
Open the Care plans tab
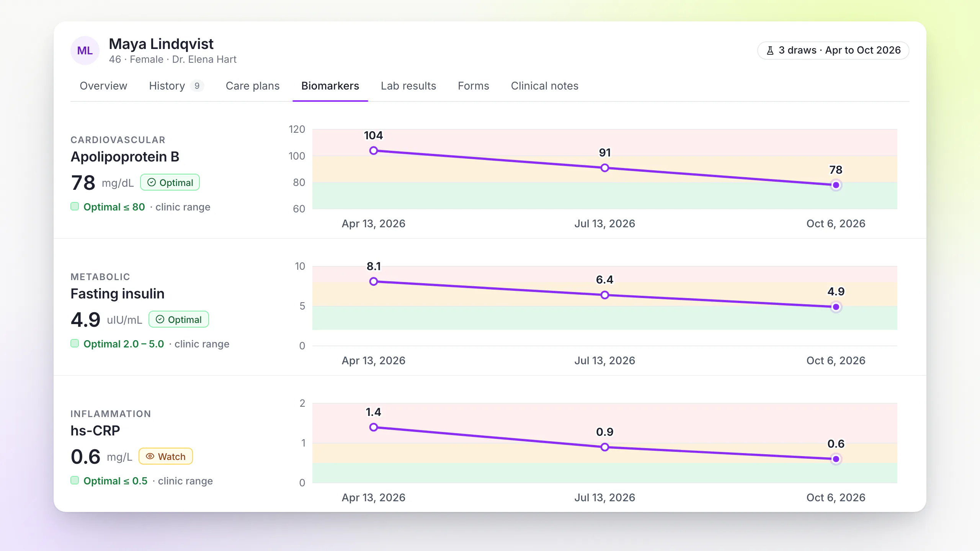click(253, 86)
